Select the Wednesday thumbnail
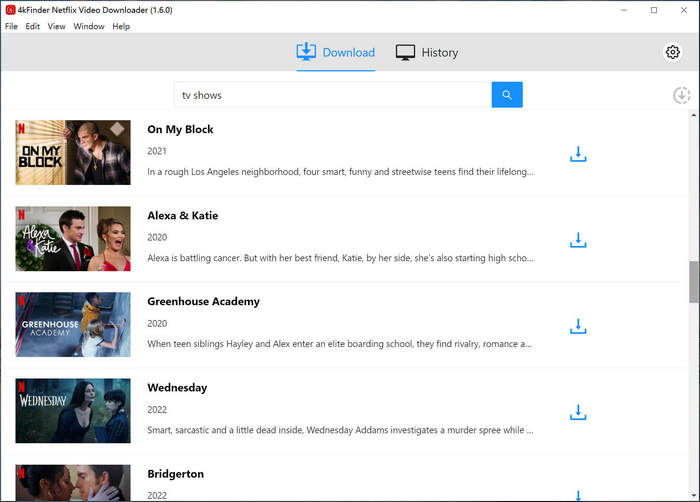Screen dimensions: 700x502 tap(73, 411)
